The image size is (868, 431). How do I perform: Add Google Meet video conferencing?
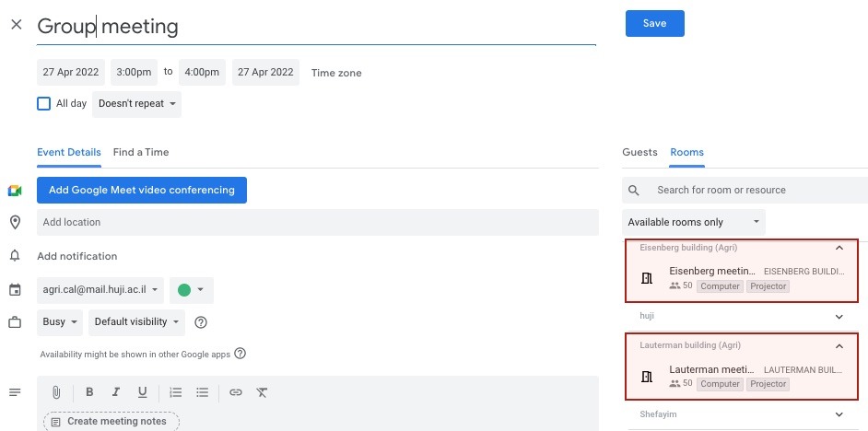pos(142,190)
